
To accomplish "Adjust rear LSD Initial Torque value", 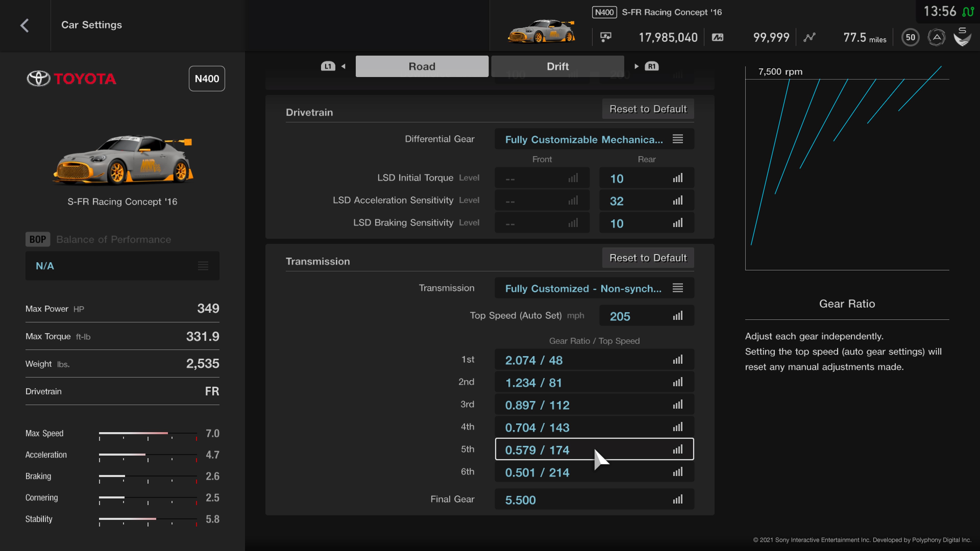I will (x=646, y=178).
